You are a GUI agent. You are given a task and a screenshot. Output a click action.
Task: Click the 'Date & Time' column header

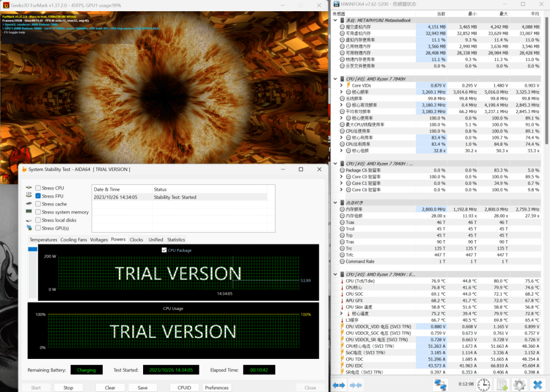click(106, 189)
